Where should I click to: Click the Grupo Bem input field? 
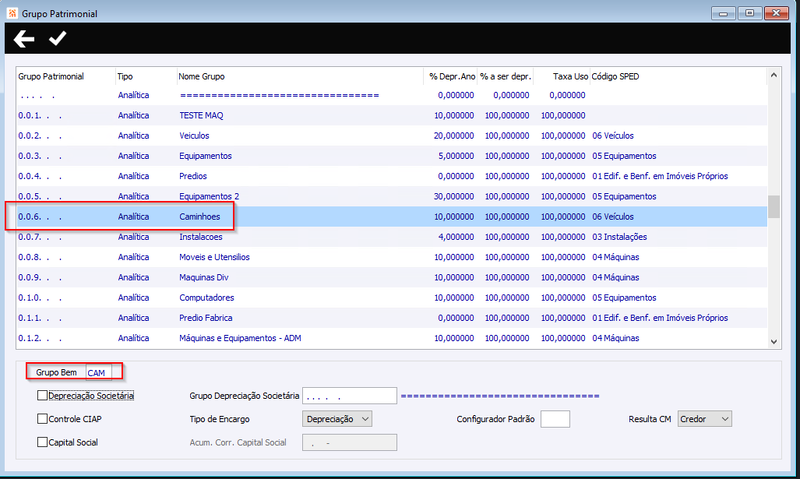(98, 373)
